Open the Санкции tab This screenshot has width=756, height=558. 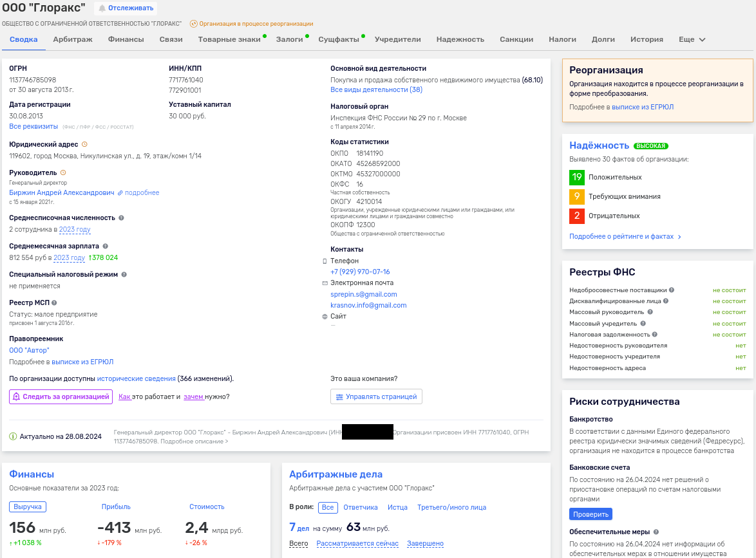(516, 39)
